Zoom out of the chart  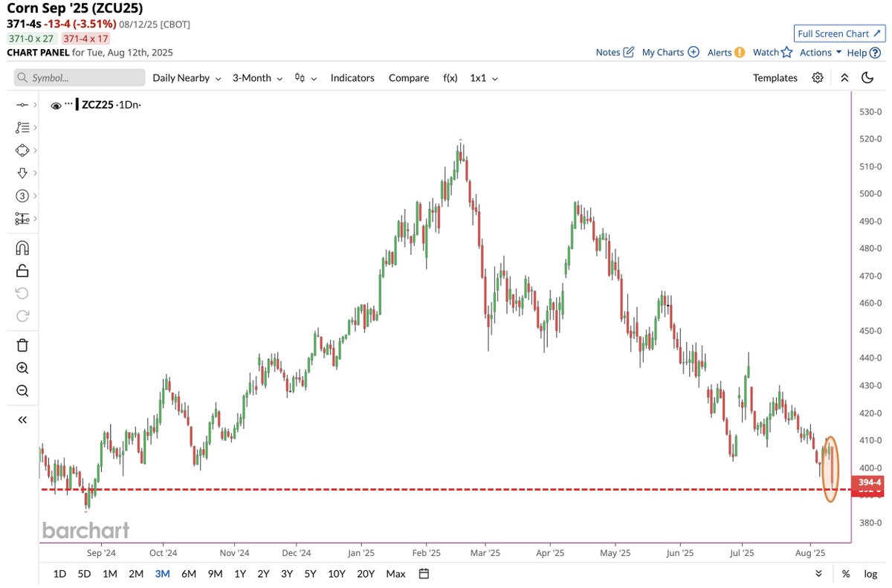(22, 390)
